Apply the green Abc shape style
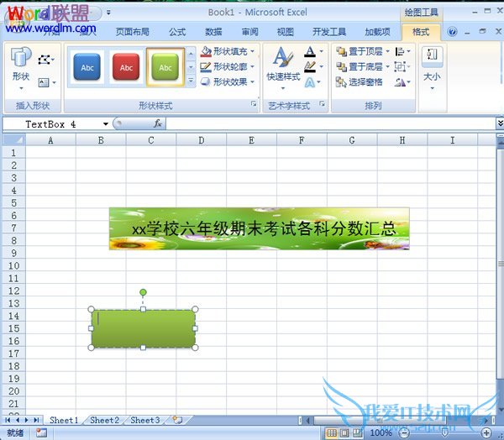504x440 pixels. 165,67
